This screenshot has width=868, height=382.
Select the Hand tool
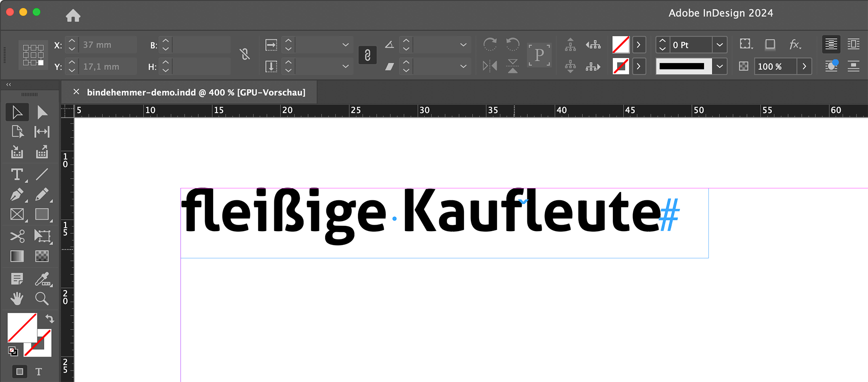pyautogui.click(x=17, y=298)
